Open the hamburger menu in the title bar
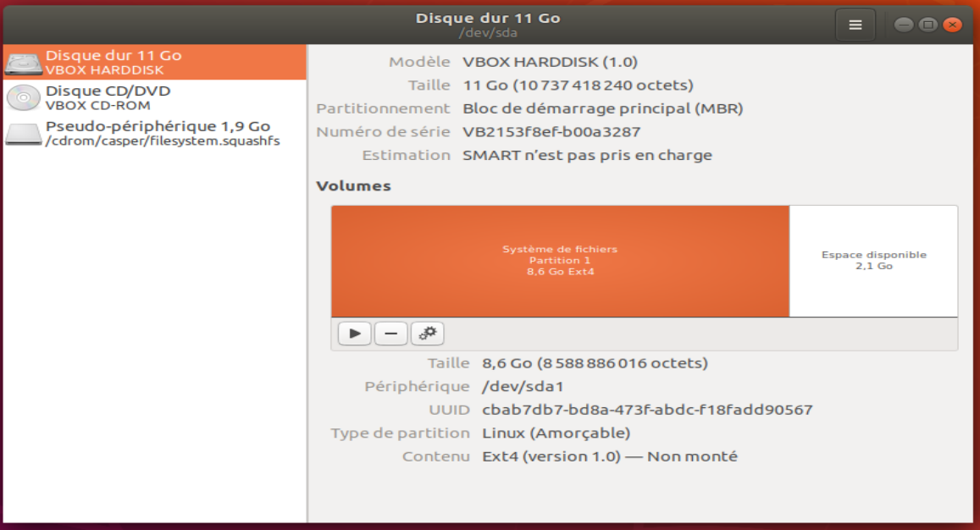The image size is (980, 530). pos(855,25)
